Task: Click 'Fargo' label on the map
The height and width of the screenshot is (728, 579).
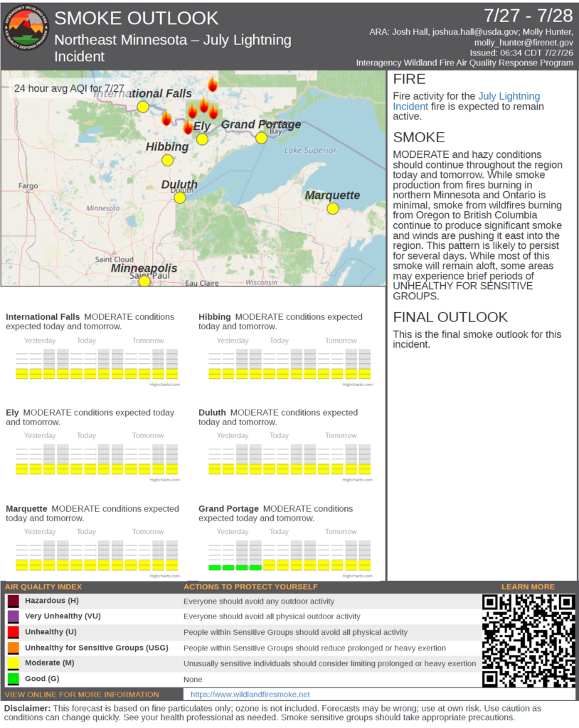Action: click(28, 186)
